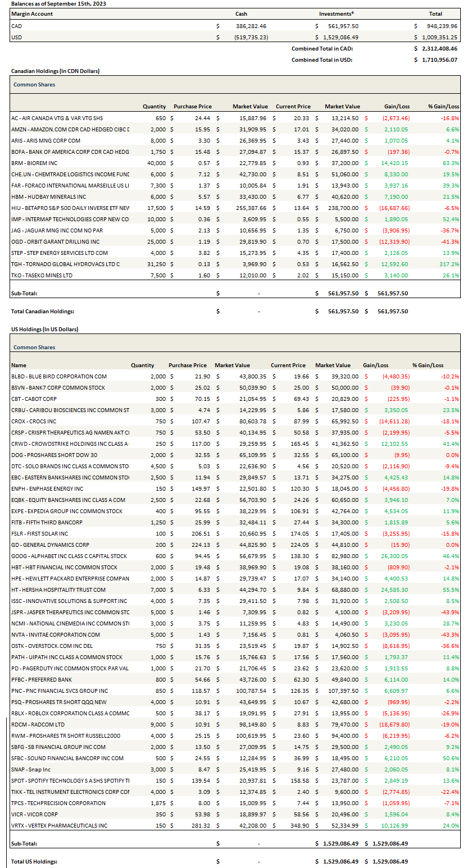467x868 pixels.
Task: Click the Total US Holdings label
Action: coord(34,862)
